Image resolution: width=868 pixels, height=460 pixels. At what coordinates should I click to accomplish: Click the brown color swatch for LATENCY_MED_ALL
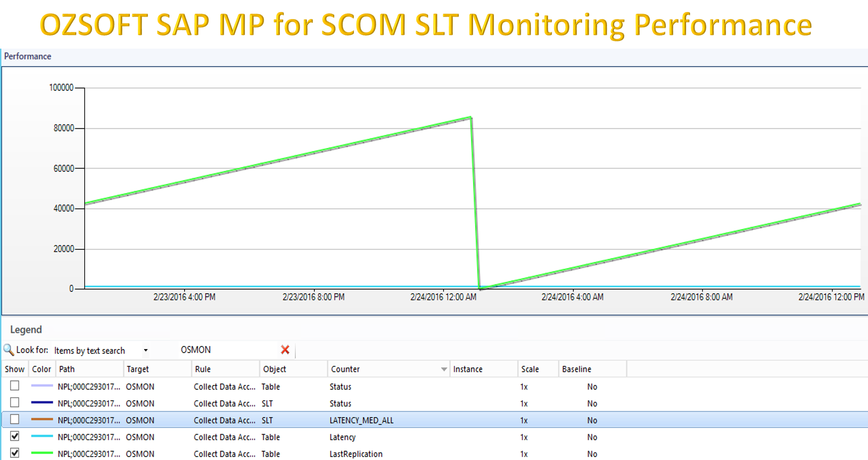tap(41, 419)
